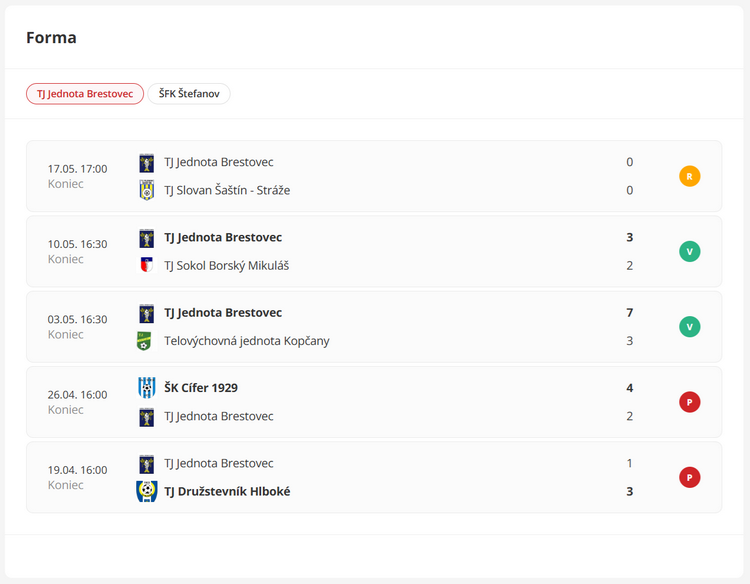Open TJ Slovan Šaštín - Stráže team link
750x584 pixels.
(x=227, y=190)
